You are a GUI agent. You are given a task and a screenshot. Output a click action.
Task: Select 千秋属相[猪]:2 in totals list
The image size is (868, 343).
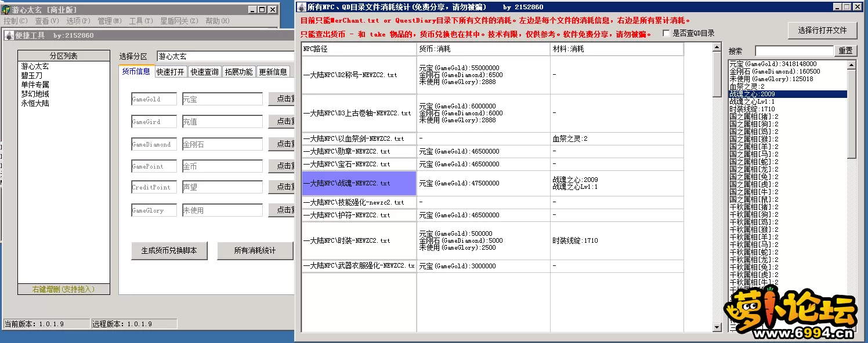787,207
